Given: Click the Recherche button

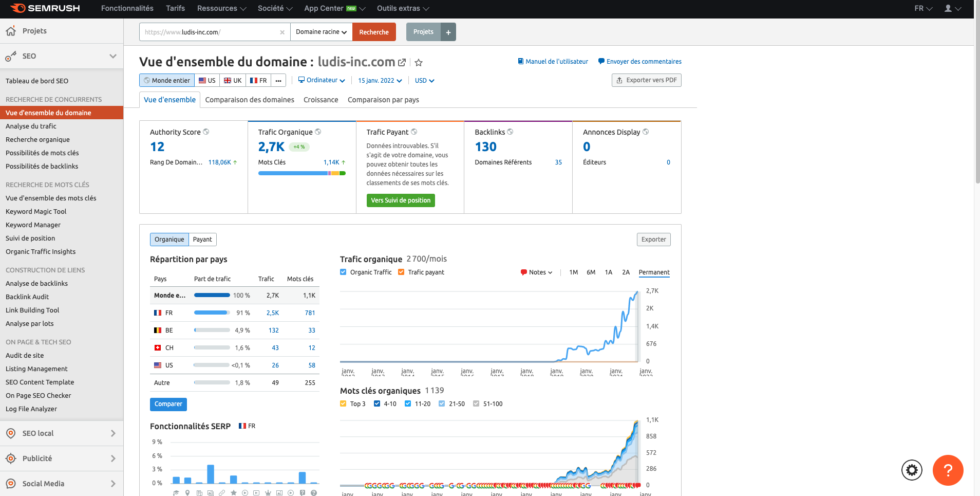Looking at the screenshot, I should coord(374,32).
